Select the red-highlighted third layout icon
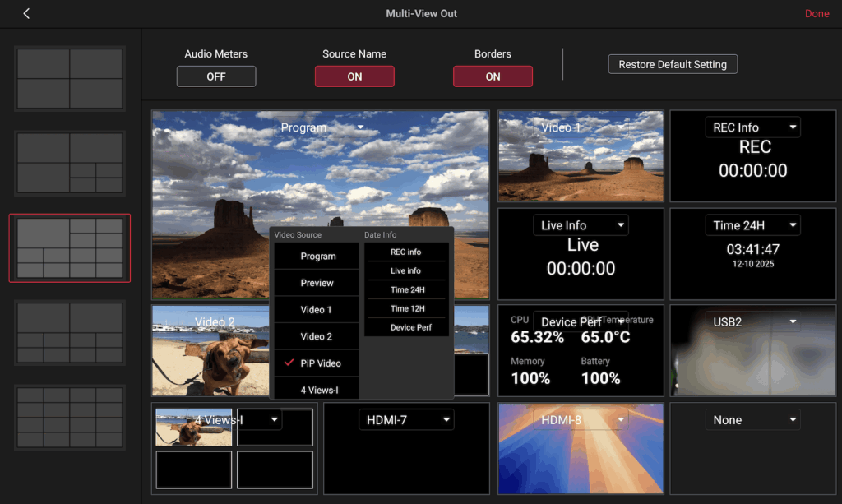 pos(70,247)
